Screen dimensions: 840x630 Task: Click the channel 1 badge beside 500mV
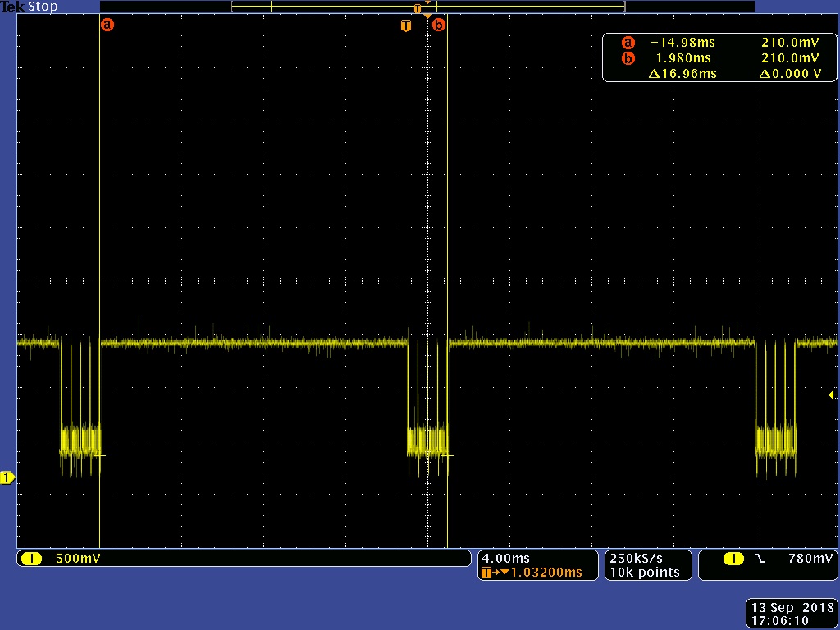32,559
